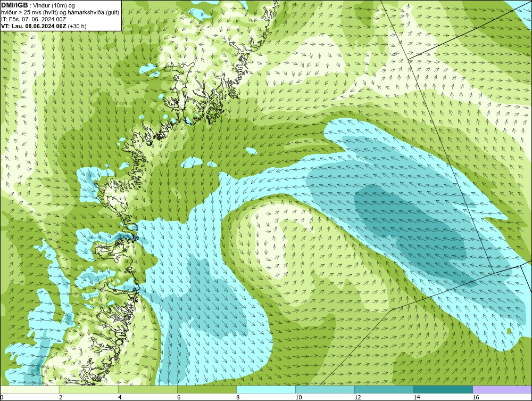Click the 4–6 m/s green legend swatch

(148, 389)
